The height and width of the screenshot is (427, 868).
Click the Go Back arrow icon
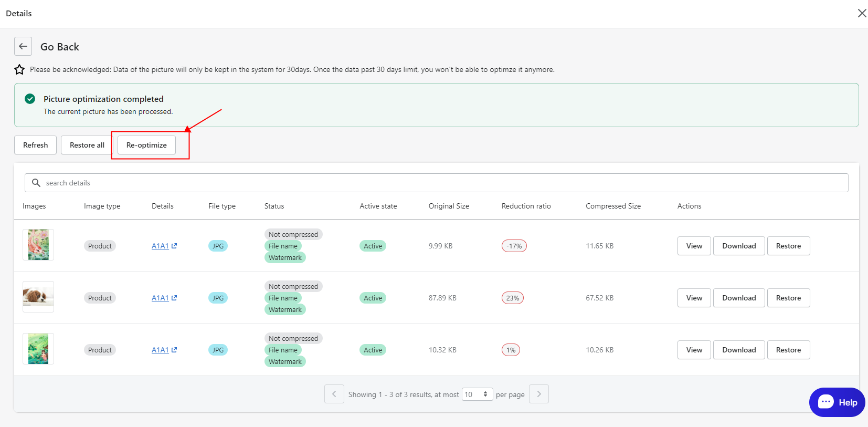coord(23,46)
